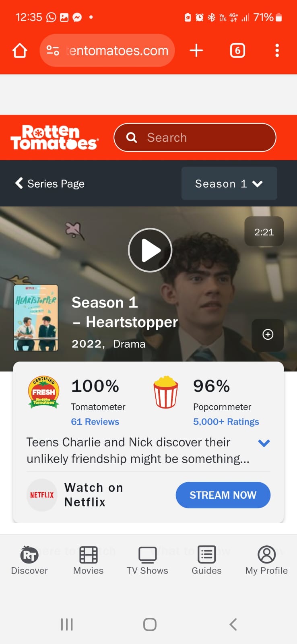Image resolution: width=297 pixels, height=644 pixels.
Task: Play the Heartstopper trailer video
Action: [x=150, y=250]
